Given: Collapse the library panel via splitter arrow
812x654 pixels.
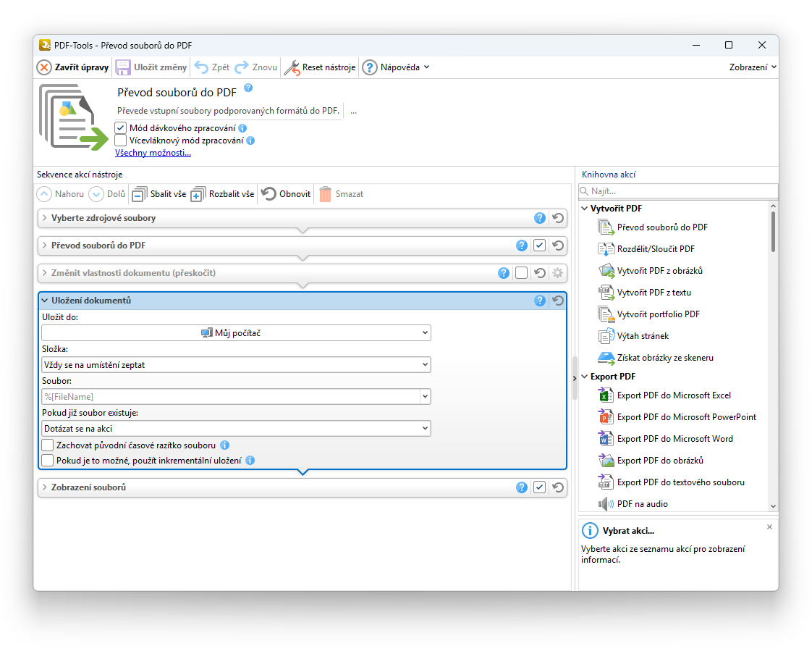Looking at the screenshot, I should point(575,378).
